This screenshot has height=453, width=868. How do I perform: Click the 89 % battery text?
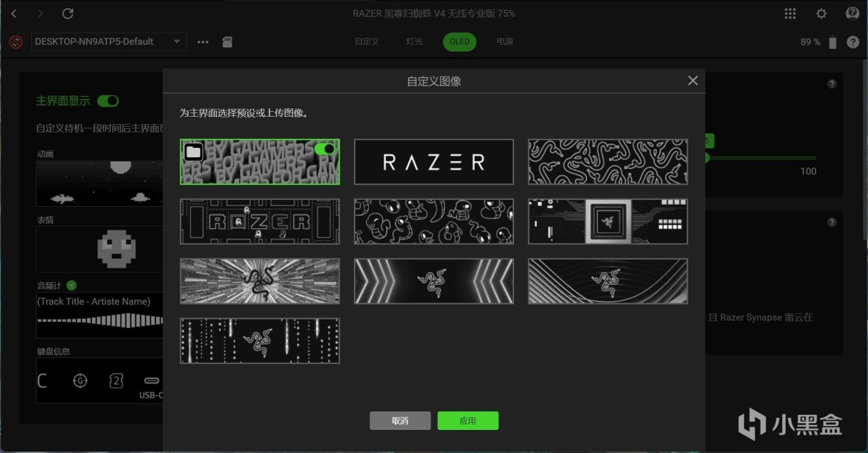pos(810,42)
